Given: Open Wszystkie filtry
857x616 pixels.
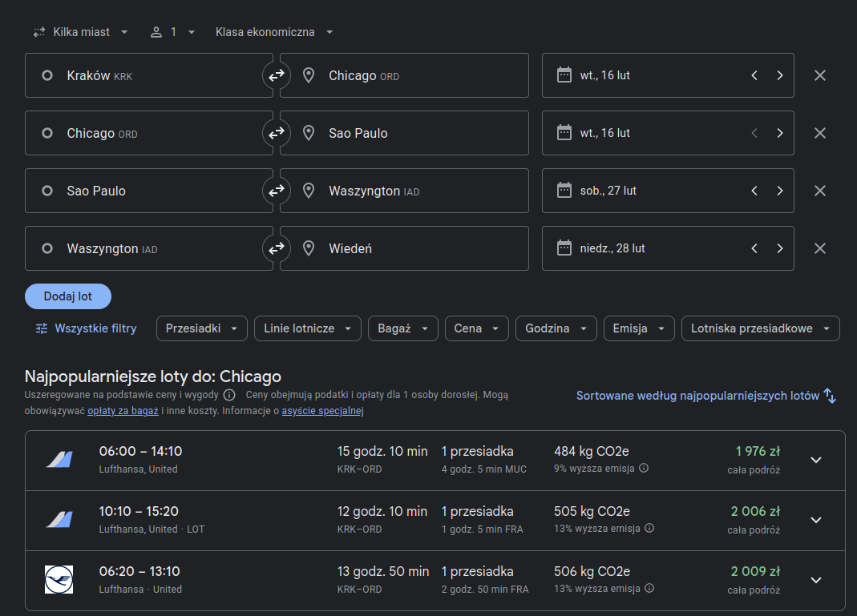Looking at the screenshot, I should click(87, 328).
